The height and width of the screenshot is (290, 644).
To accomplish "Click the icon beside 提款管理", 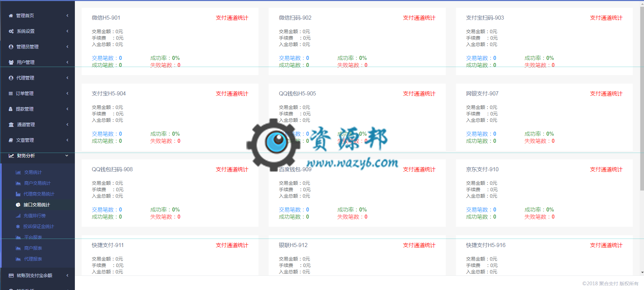I will pos(11,109).
